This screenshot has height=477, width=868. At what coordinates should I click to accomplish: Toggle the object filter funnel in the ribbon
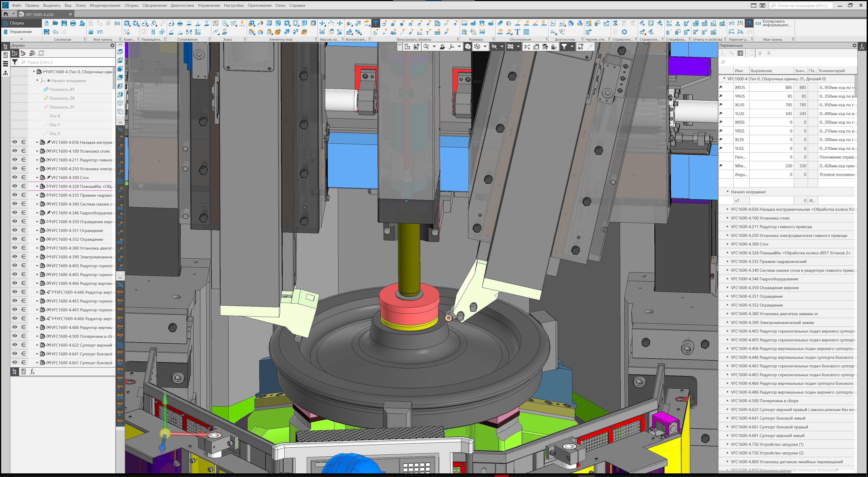[375, 23]
